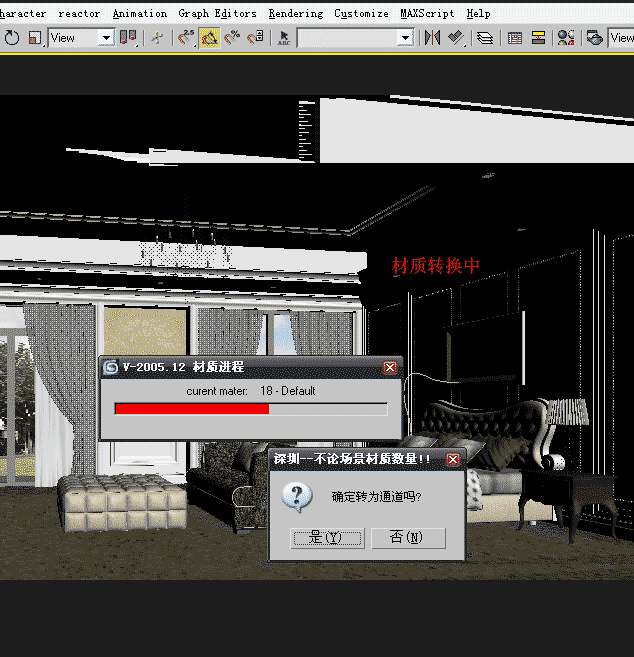Viewport: 634px width, 657px height.
Task: Click the question mark dialog icon
Action: click(297, 497)
